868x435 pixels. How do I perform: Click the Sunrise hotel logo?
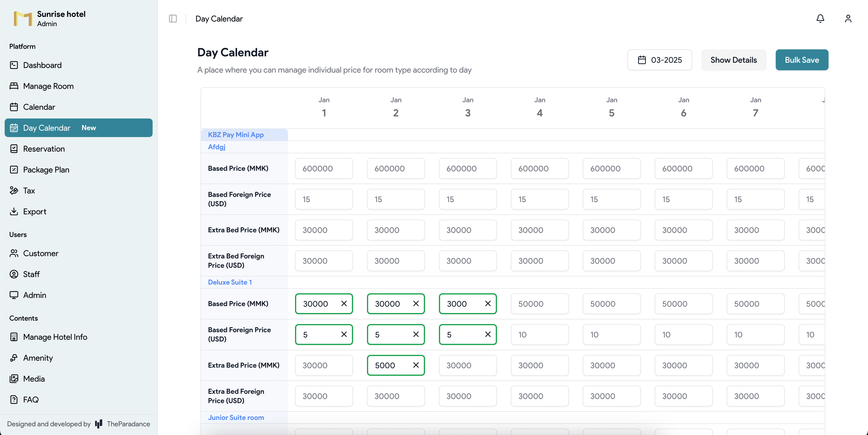pos(23,19)
